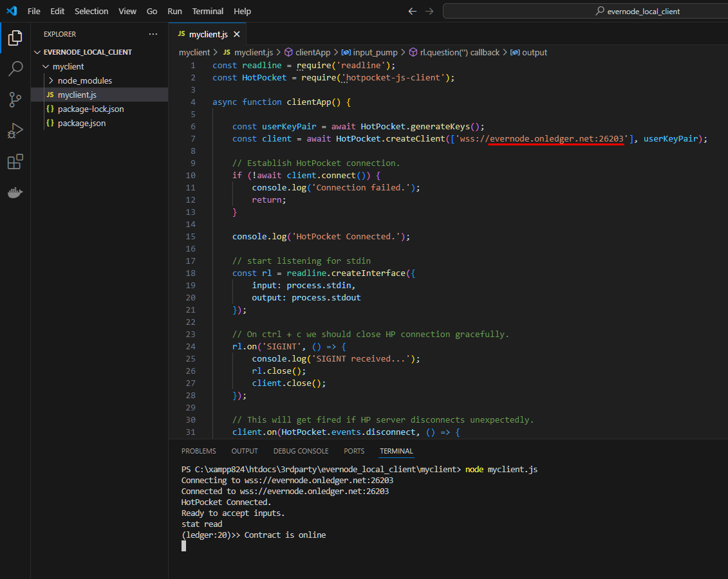Click the evernode.onledger.net:26203 URL in code
Viewport: 728px width, 579px height.
click(556, 139)
